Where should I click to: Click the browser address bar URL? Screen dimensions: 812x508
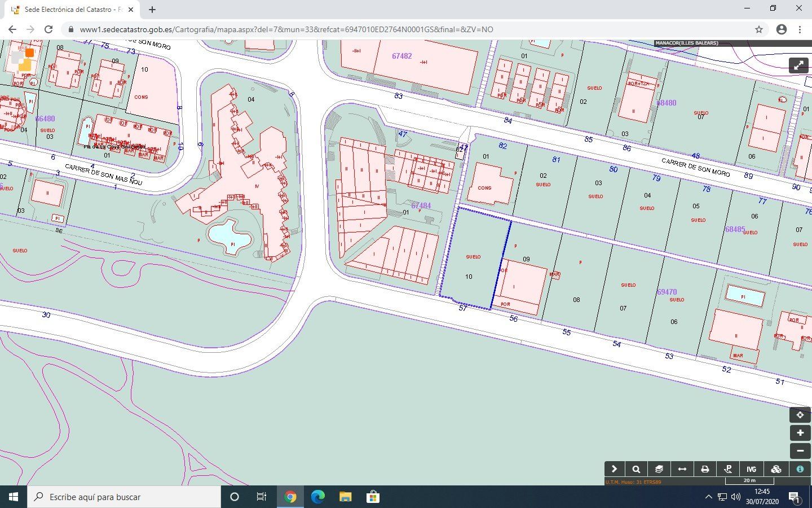click(286, 29)
